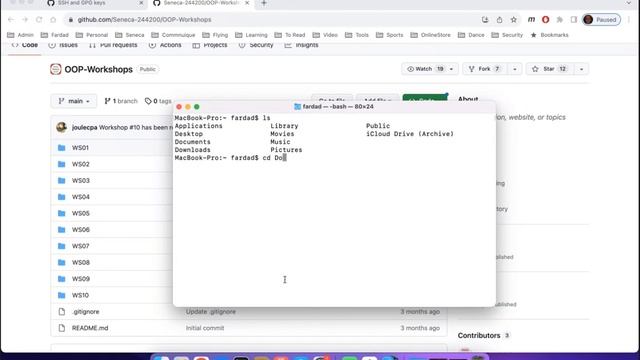Open the WS02 folder
This screenshot has height=360, width=640.
point(80,164)
